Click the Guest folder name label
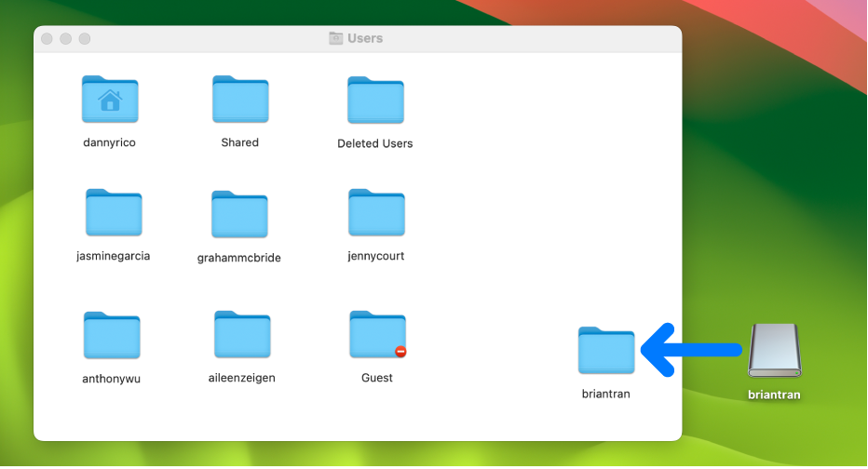Viewport: 868px width, 469px height. 377,378
